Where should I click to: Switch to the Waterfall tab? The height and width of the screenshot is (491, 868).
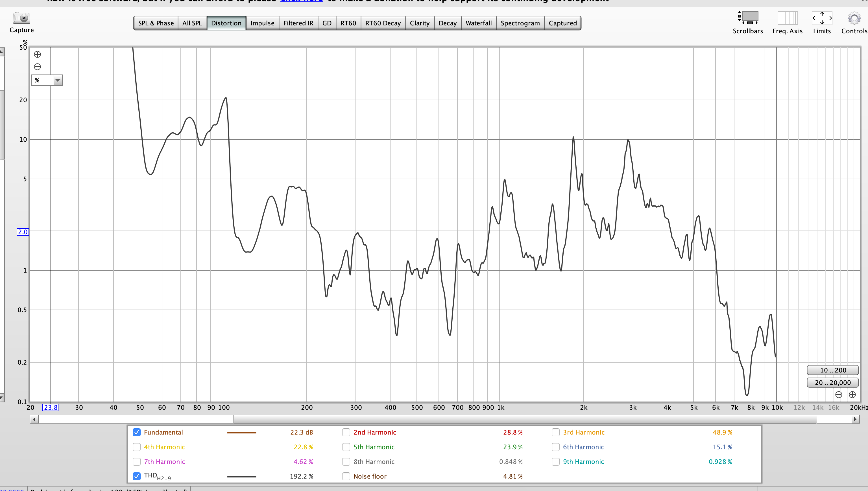point(478,23)
